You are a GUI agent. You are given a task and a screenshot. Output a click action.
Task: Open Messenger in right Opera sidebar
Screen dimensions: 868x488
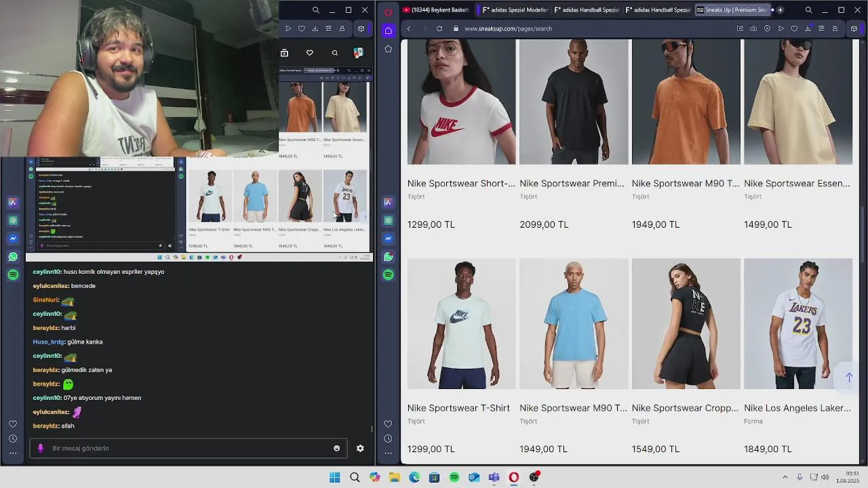tap(388, 239)
